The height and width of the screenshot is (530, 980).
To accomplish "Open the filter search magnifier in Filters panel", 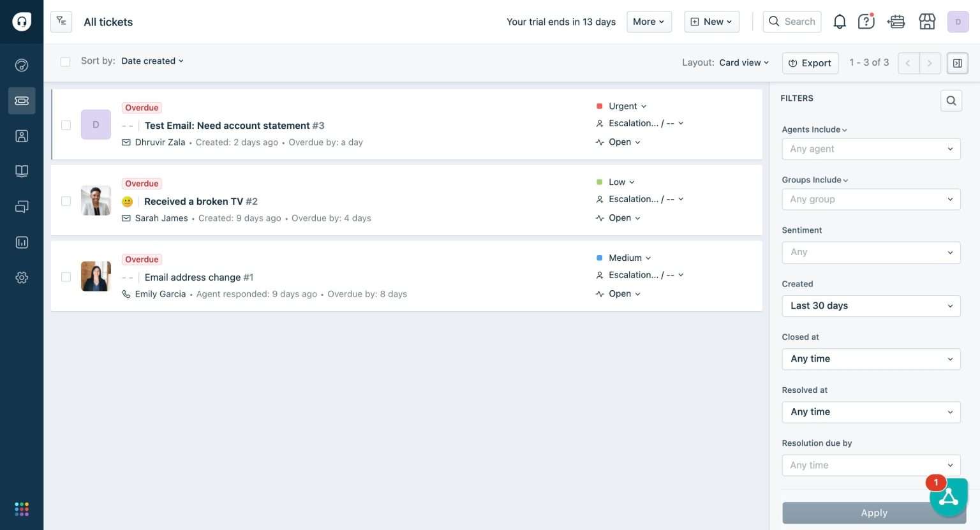I will [x=951, y=100].
